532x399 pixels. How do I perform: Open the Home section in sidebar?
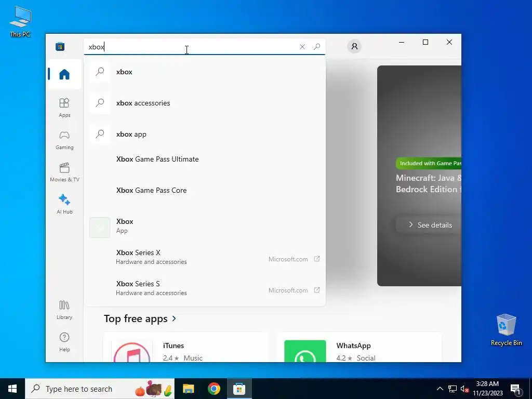pyautogui.click(x=64, y=74)
